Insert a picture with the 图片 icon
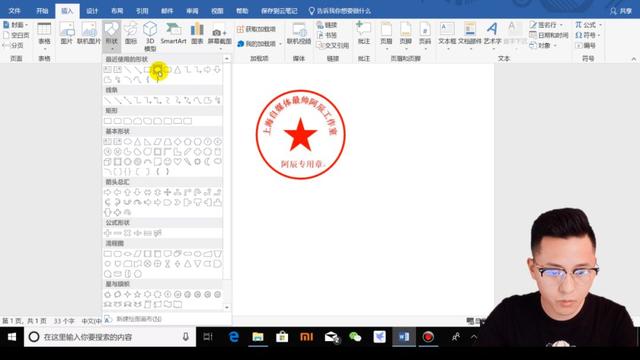The image size is (640, 360). click(67, 33)
